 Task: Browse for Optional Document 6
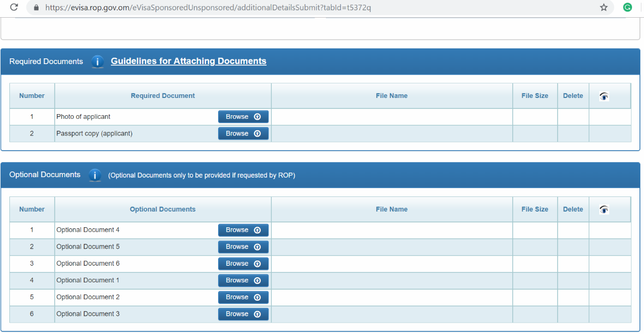point(243,264)
